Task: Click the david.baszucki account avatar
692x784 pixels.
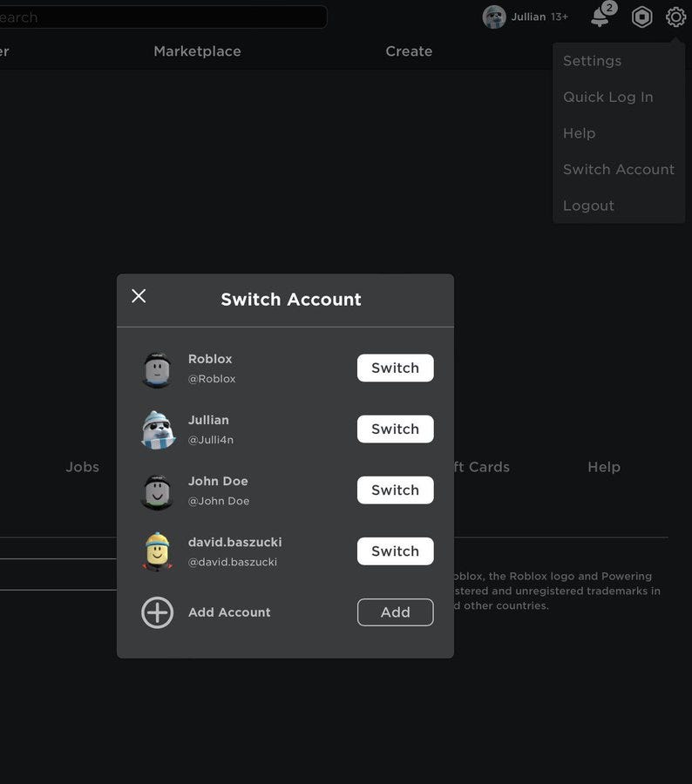Action: (x=158, y=552)
